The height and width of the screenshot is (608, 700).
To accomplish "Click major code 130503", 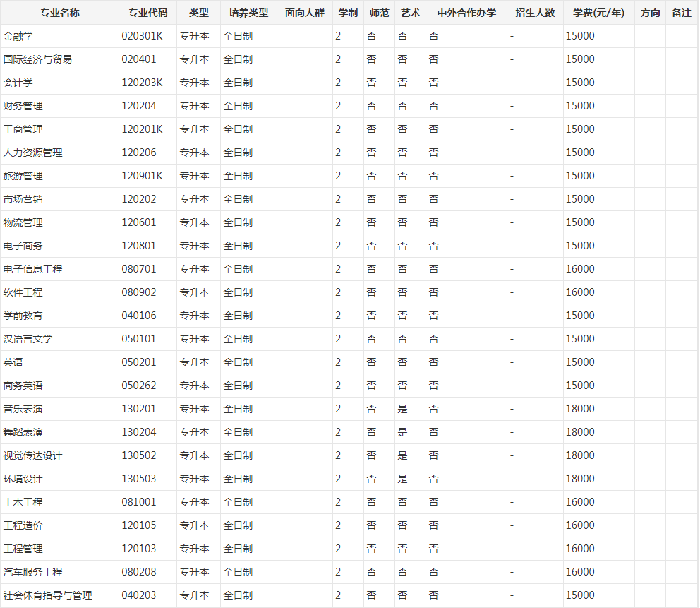I will (x=139, y=479).
